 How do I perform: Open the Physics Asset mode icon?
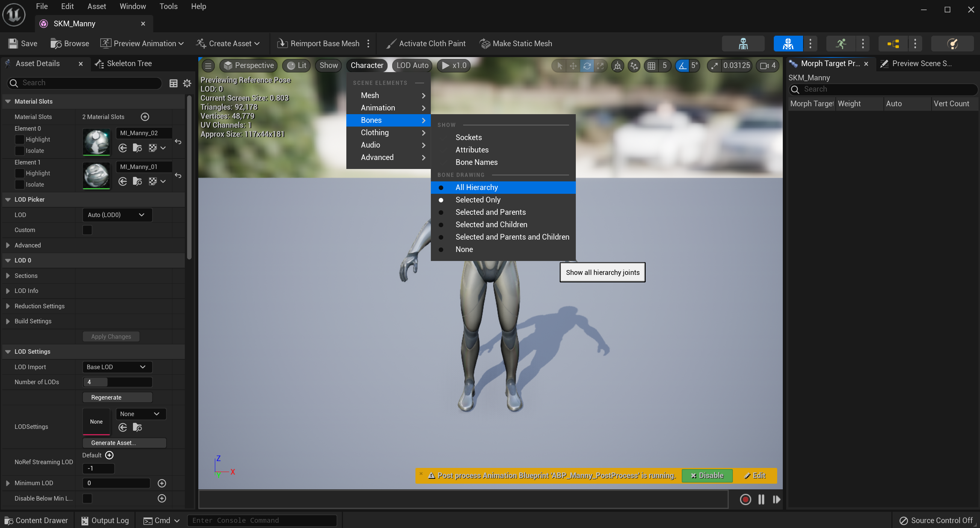952,44
